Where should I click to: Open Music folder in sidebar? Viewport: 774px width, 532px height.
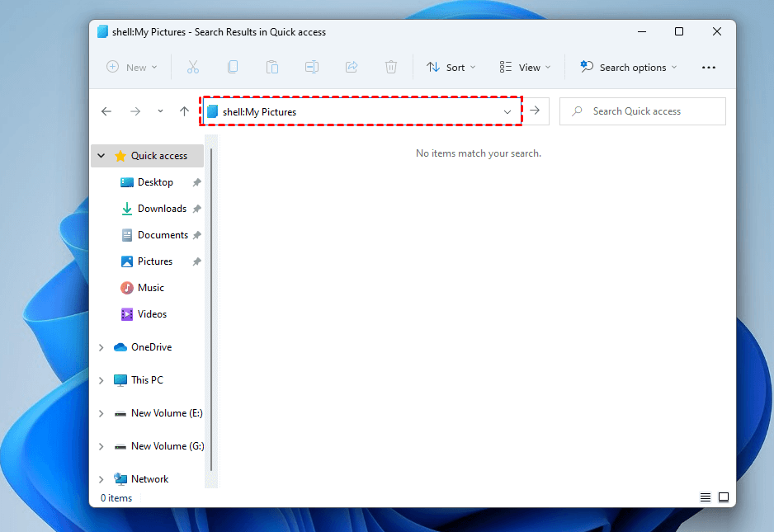tap(150, 288)
